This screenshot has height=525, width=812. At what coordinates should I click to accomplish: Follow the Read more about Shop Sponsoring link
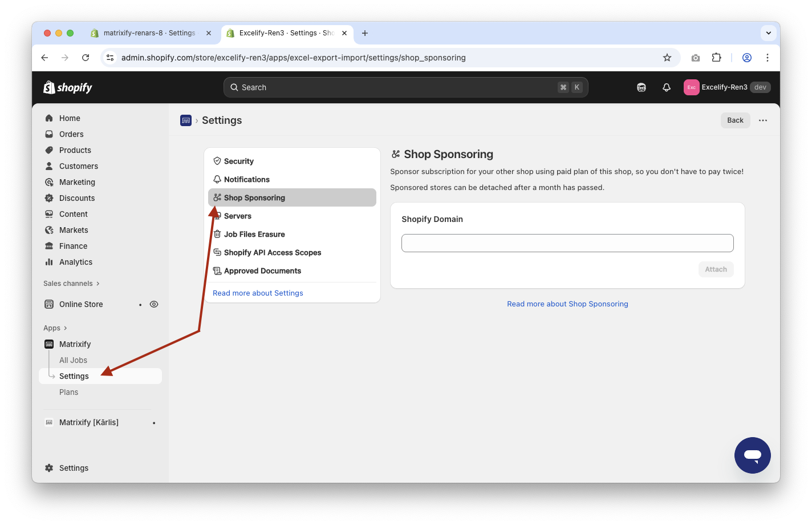567,304
